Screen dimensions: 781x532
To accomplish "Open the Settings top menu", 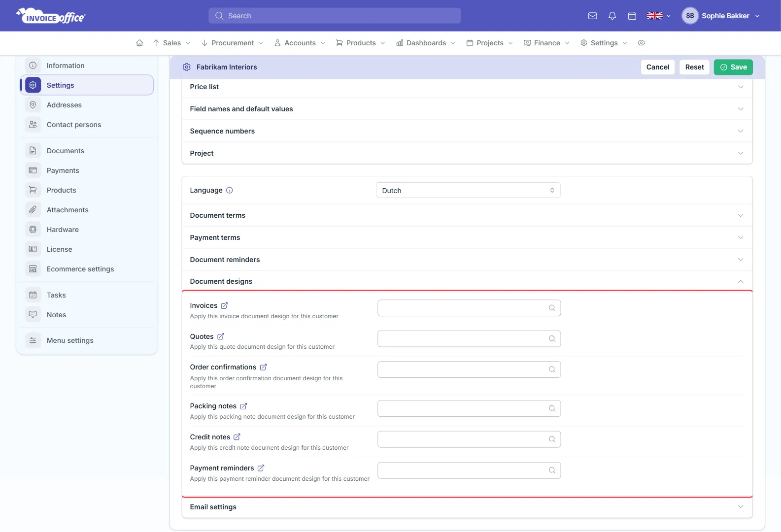I will pos(604,43).
